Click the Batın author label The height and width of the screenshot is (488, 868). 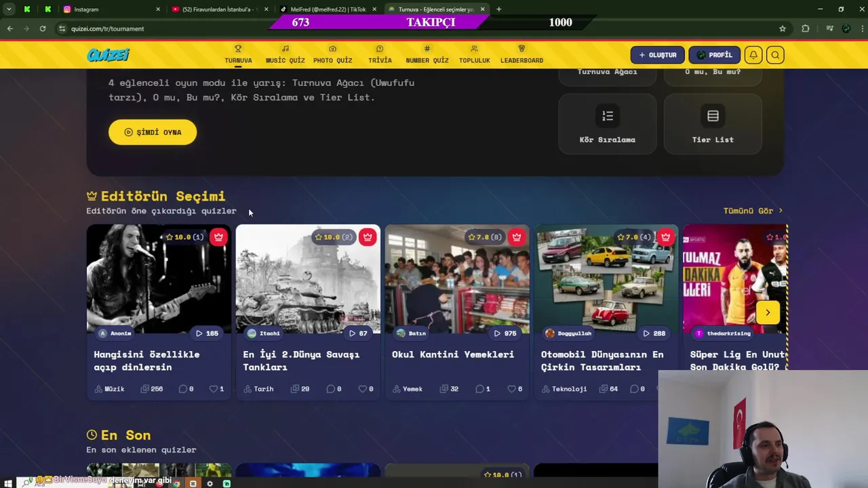411,333
